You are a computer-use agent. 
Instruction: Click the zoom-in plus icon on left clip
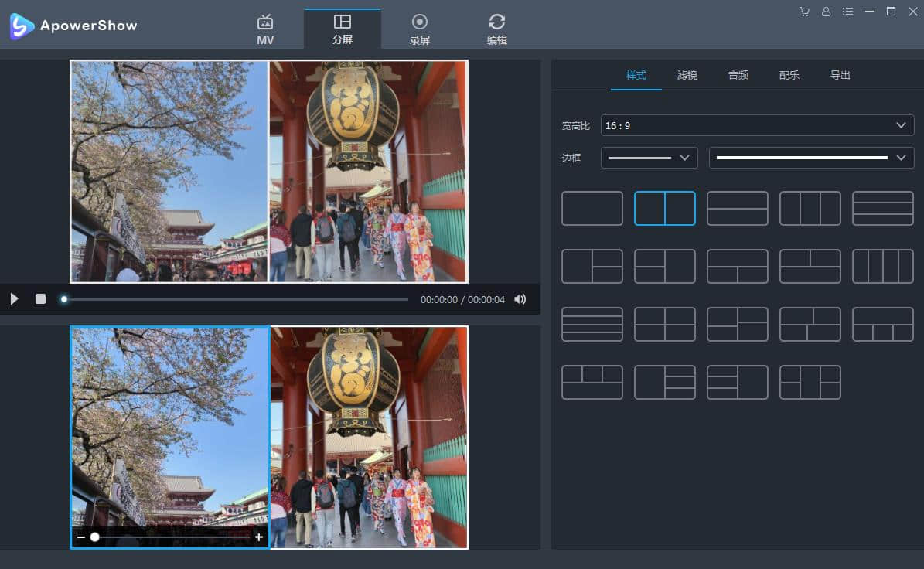coord(259,537)
